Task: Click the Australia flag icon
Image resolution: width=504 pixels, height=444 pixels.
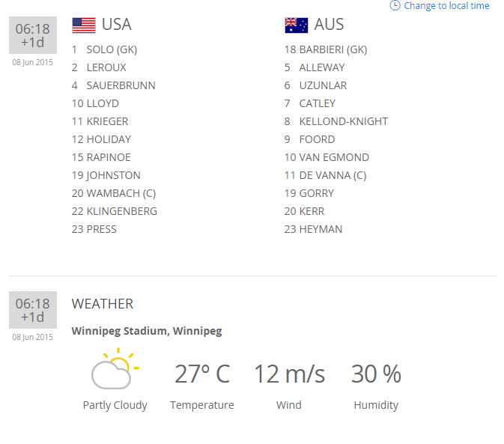Action: pyautogui.click(x=297, y=25)
